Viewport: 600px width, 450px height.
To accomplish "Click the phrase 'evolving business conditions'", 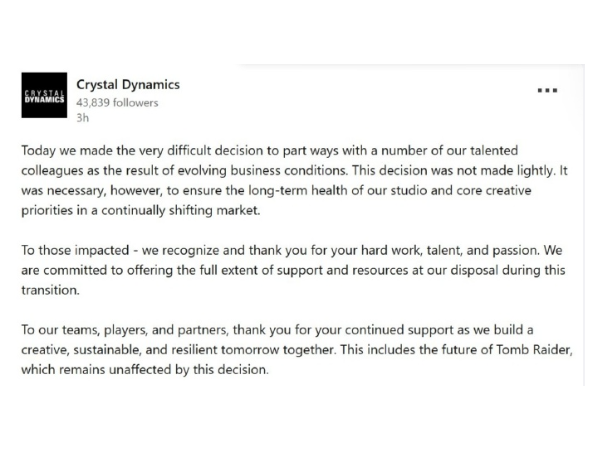I will (x=262, y=170).
